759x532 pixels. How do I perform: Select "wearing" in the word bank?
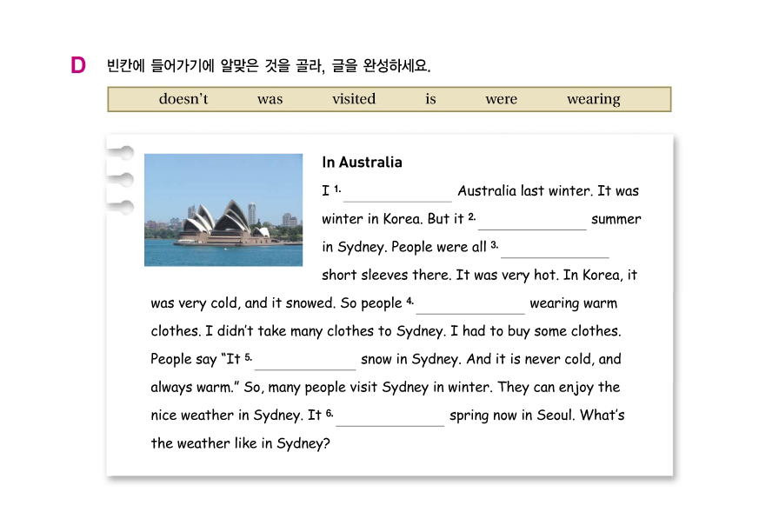(593, 99)
